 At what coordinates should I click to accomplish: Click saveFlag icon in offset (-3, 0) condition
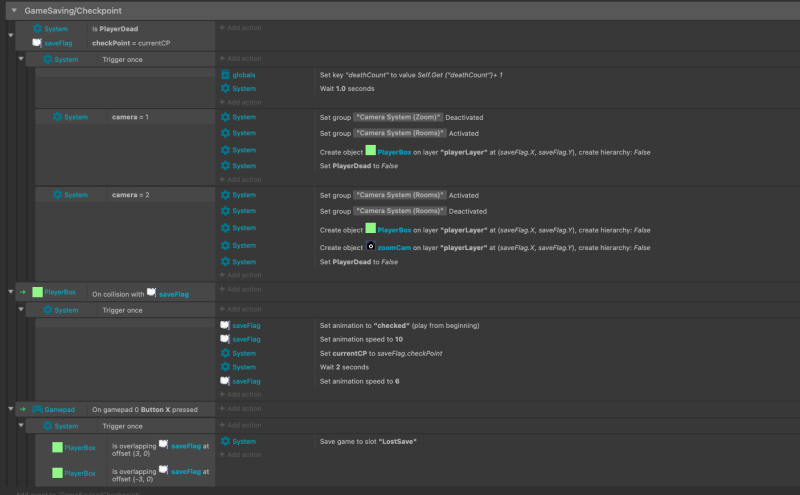coord(163,469)
